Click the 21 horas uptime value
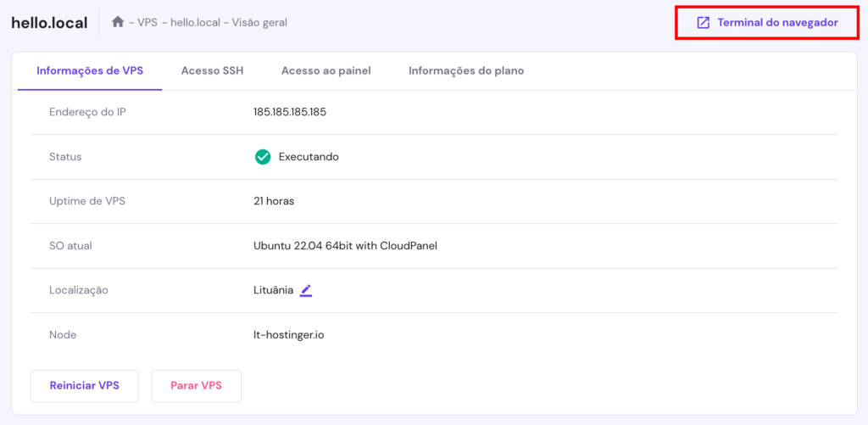 (x=274, y=201)
